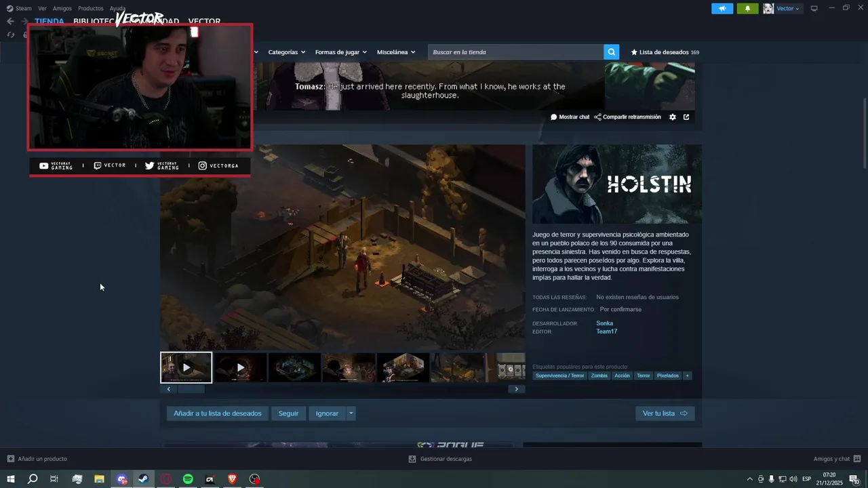Click Añadir a tu lista de deseados
Image resolution: width=868 pixels, height=488 pixels.
coord(218,413)
